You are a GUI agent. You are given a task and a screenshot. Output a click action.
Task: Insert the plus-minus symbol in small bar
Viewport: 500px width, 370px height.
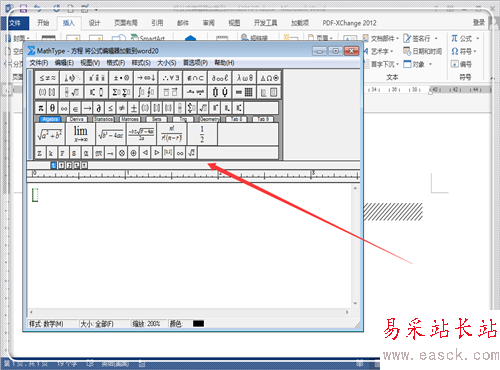(133, 108)
